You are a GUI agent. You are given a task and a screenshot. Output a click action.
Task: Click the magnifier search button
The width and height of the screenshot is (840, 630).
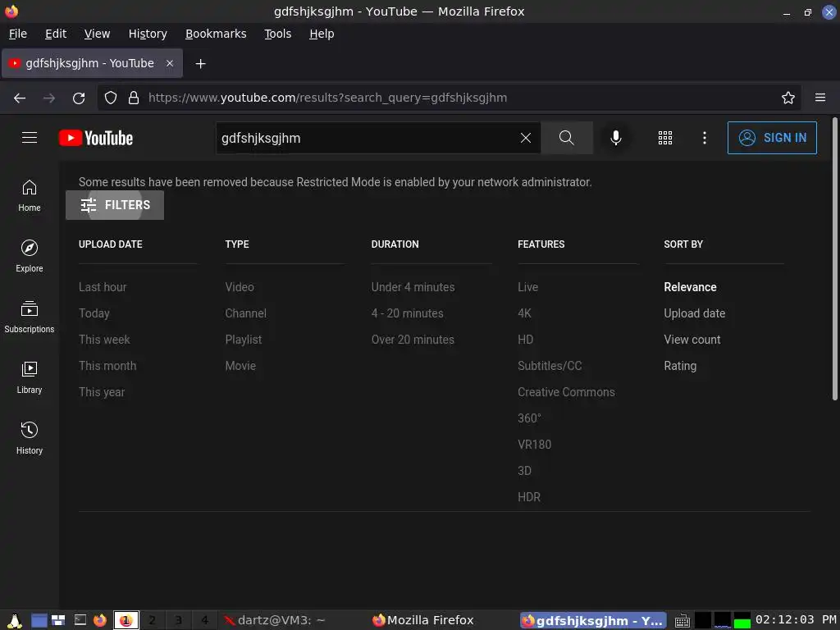tap(566, 138)
